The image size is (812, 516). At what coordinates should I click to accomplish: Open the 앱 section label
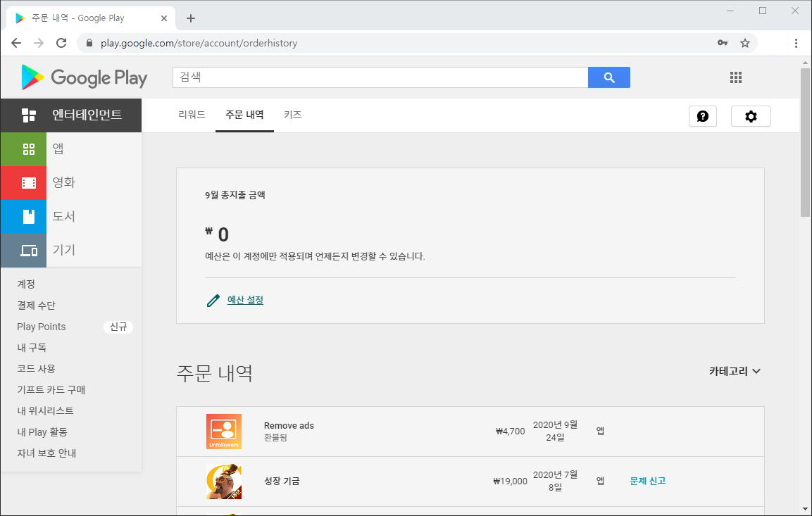tap(58, 149)
